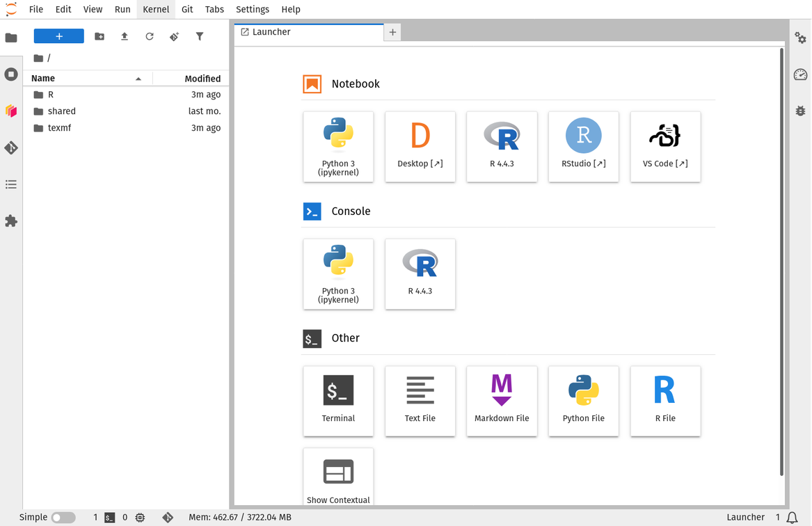The width and height of the screenshot is (812, 526).
Task: Open the Kernel menu
Action: [156, 10]
